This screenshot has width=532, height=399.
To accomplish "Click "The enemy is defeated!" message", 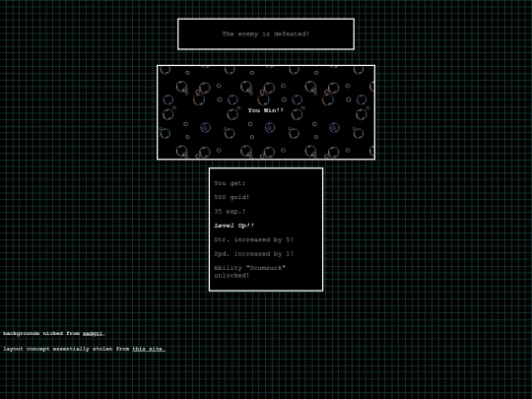I will point(266,33).
